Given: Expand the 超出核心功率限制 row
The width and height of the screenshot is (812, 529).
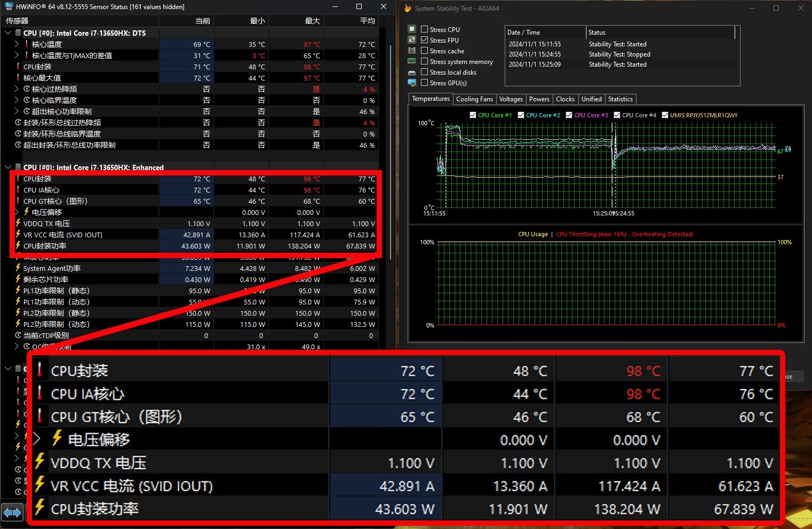Looking at the screenshot, I should 17,111.
